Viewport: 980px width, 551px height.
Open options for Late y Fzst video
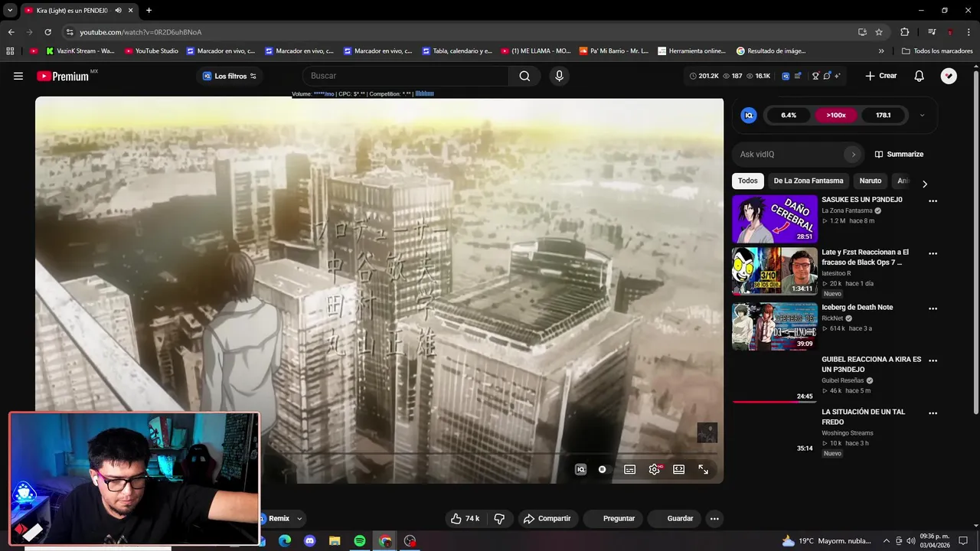pos(933,253)
